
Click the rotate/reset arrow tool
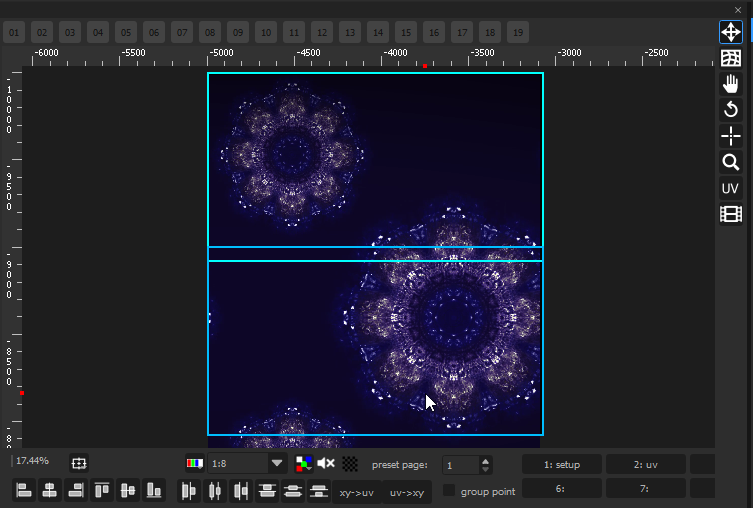click(x=731, y=110)
